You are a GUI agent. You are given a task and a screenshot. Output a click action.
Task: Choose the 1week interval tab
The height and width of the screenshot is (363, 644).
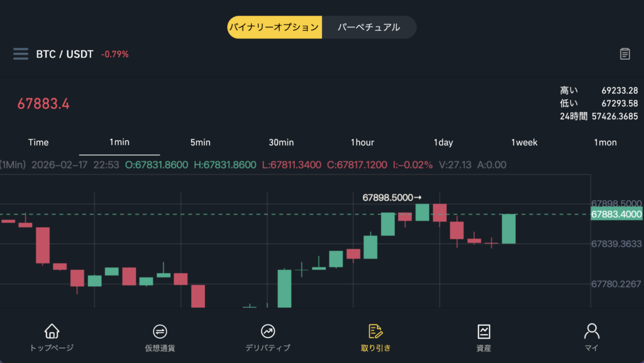pos(525,142)
